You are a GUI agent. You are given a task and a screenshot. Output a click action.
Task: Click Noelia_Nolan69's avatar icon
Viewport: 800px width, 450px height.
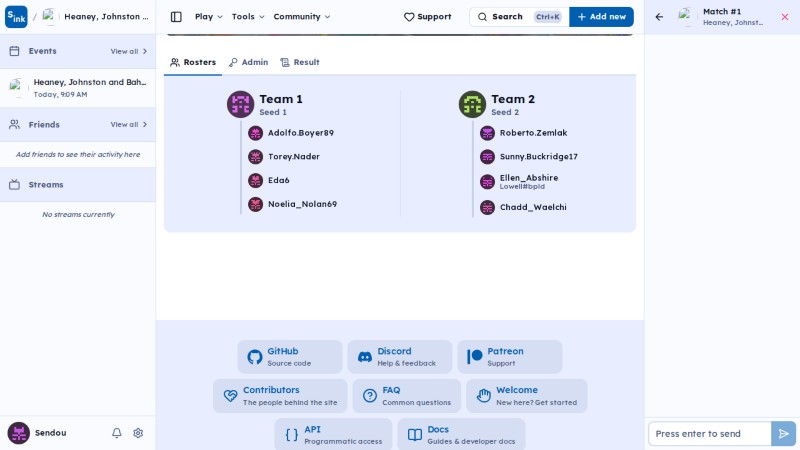(255, 204)
